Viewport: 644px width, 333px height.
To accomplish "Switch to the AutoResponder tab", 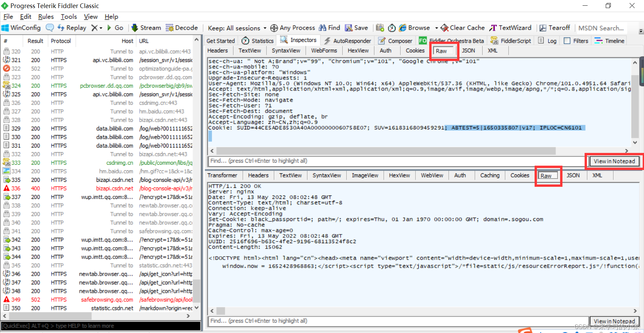I will pyautogui.click(x=347, y=41).
